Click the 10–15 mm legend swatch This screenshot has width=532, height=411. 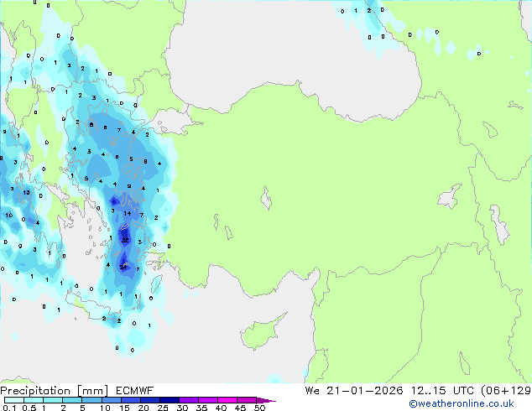tap(112, 400)
